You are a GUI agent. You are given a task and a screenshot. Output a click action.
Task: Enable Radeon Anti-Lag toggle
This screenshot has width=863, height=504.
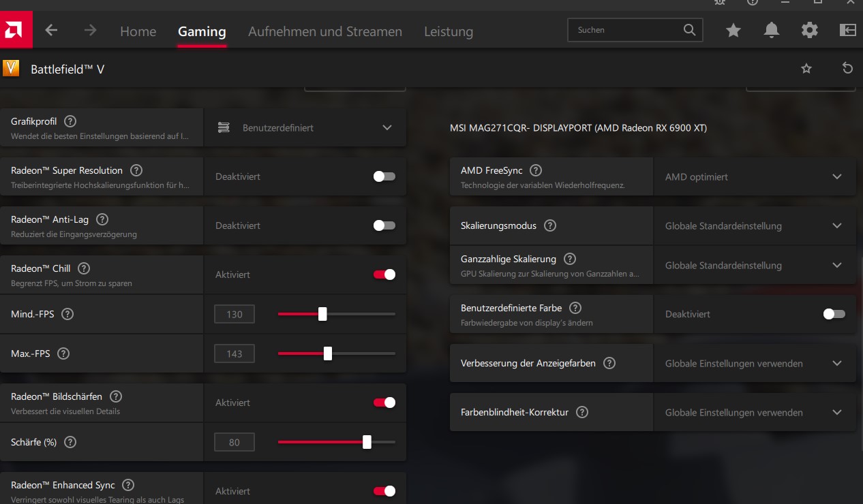pyautogui.click(x=384, y=225)
